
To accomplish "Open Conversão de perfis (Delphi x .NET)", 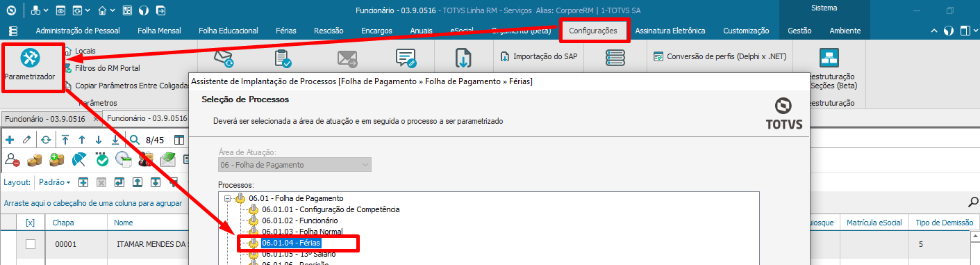I will [720, 56].
